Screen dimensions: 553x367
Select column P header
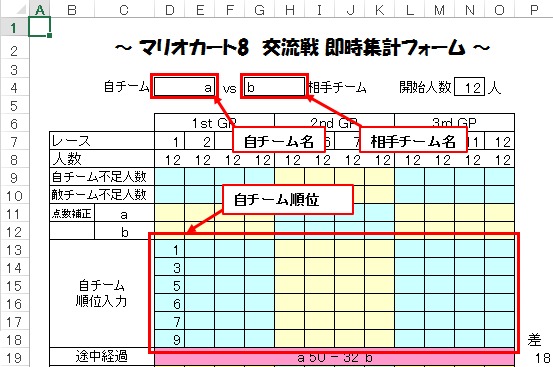click(534, 10)
